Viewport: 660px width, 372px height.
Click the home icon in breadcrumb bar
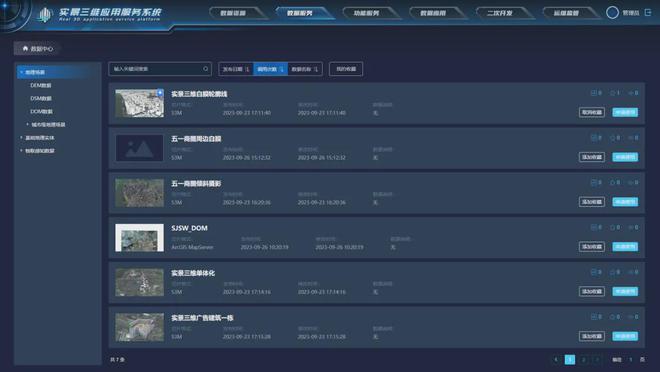click(x=25, y=48)
